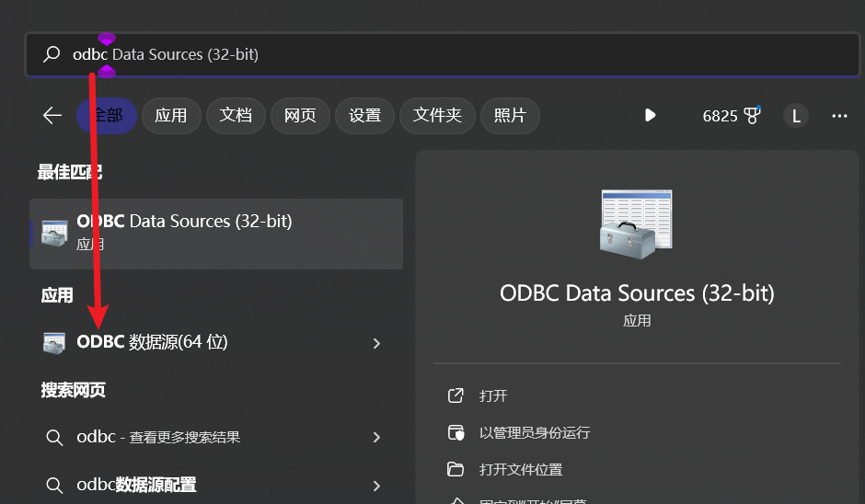Click large ODBC icon in preview pane
The image size is (865, 504).
[637, 223]
